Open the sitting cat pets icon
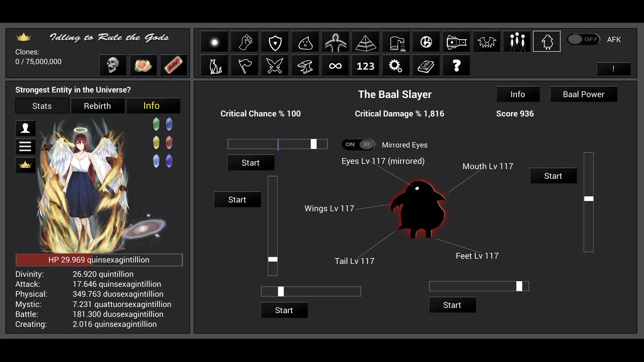The height and width of the screenshot is (362, 644). coord(214,66)
